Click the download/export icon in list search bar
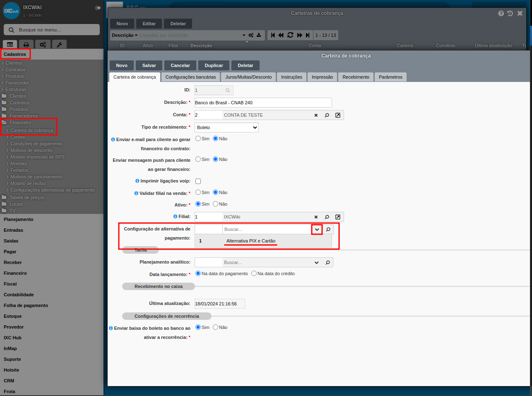 pos(259,35)
